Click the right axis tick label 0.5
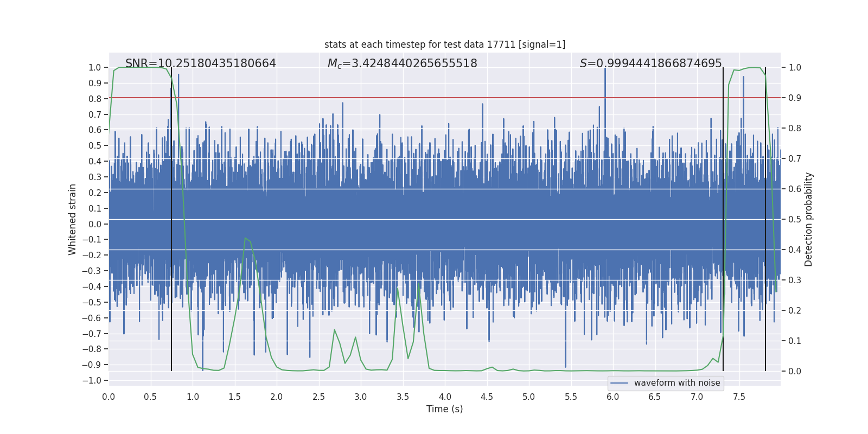868x434 pixels. [795, 219]
